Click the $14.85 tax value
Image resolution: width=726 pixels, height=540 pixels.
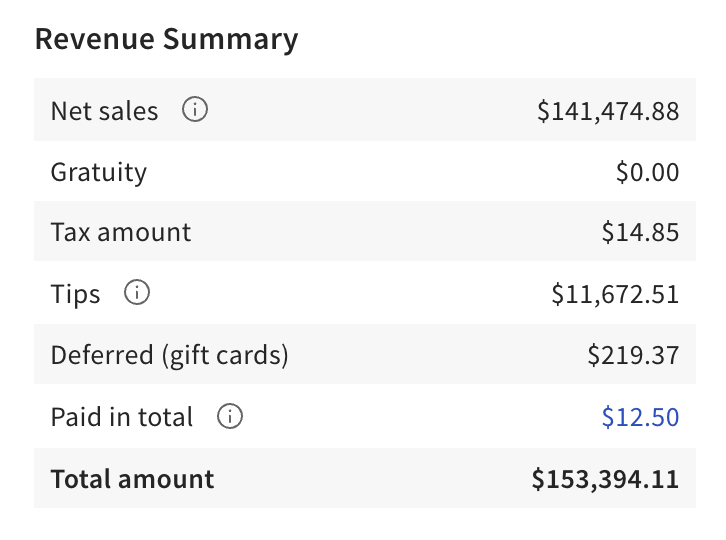[x=640, y=233]
